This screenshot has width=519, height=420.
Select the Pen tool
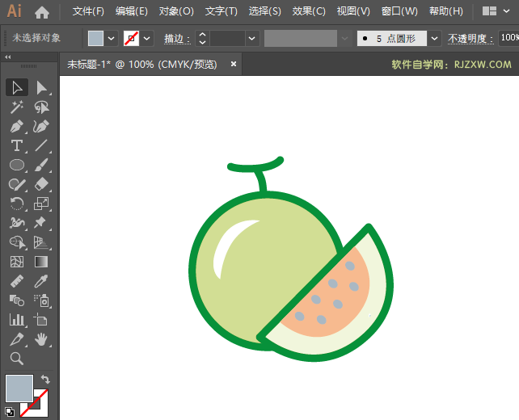(16, 126)
